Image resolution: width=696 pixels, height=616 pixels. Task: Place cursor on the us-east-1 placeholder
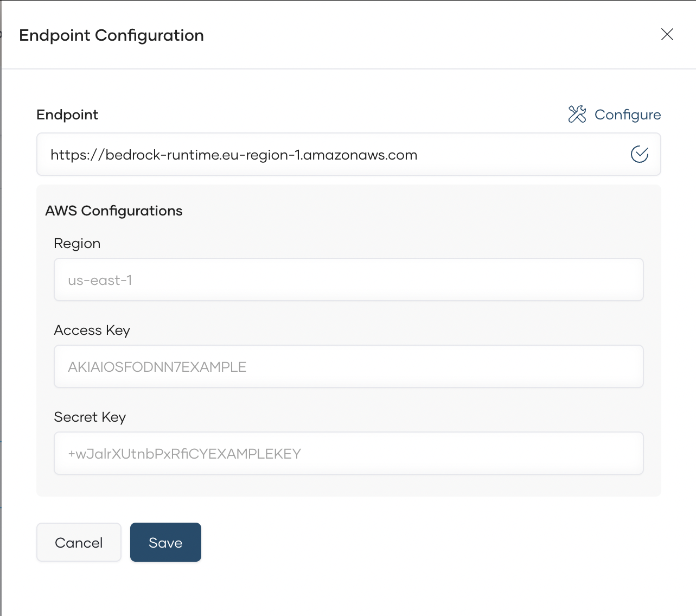pyautogui.click(x=100, y=281)
